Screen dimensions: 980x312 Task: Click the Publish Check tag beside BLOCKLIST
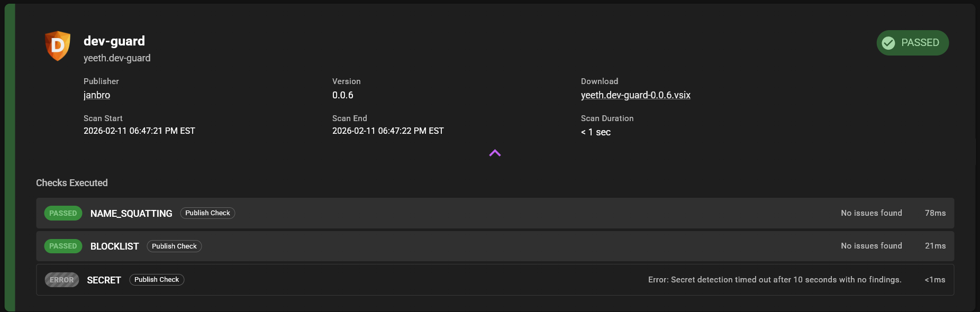click(x=174, y=246)
